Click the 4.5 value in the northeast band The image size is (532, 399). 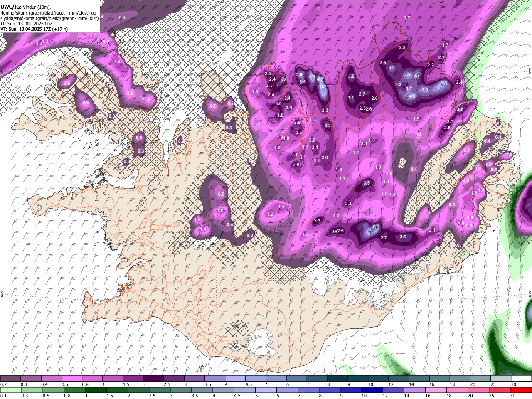443,83
